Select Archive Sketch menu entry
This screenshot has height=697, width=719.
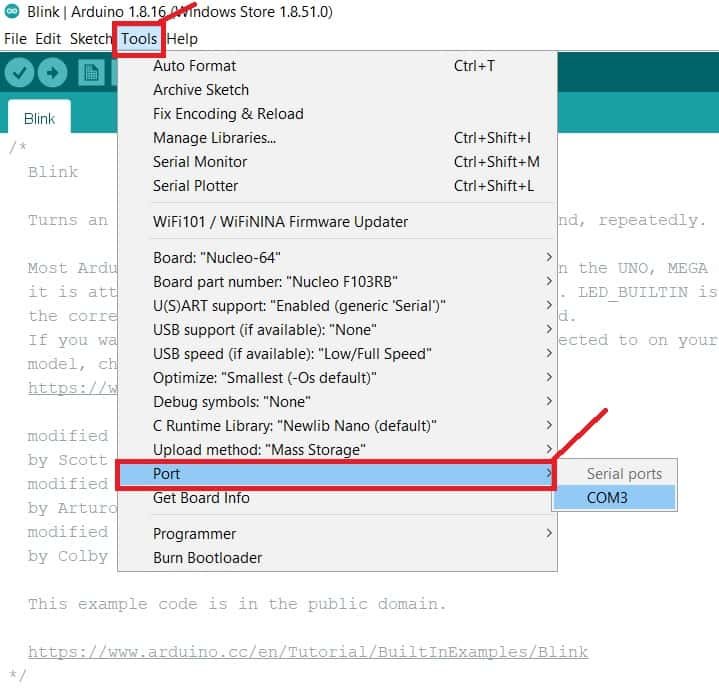point(337,90)
